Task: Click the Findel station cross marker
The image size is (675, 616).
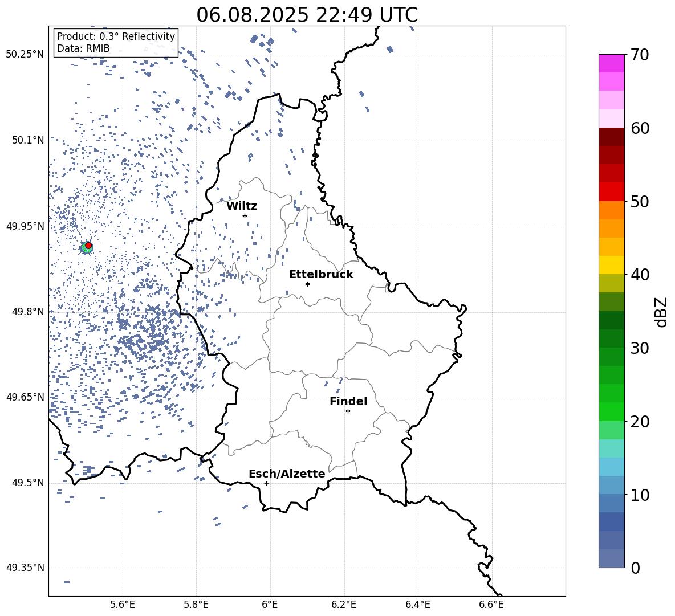Action: (348, 411)
